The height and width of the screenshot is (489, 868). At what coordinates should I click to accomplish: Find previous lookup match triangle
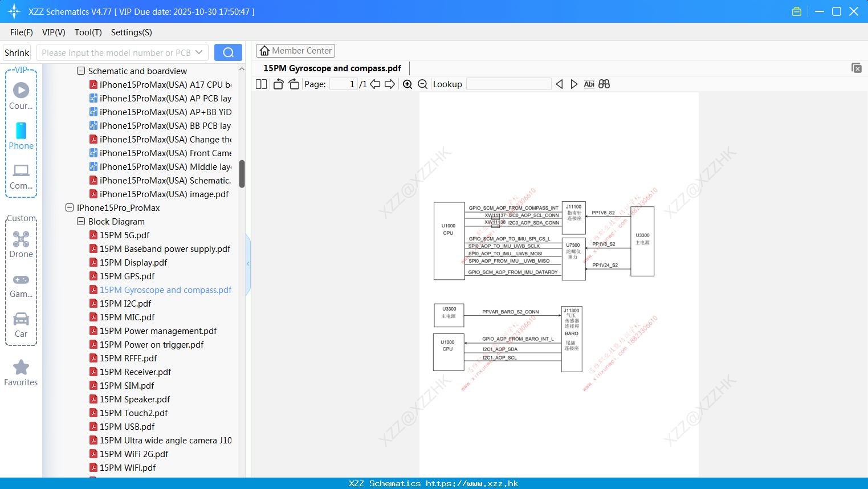(559, 84)
